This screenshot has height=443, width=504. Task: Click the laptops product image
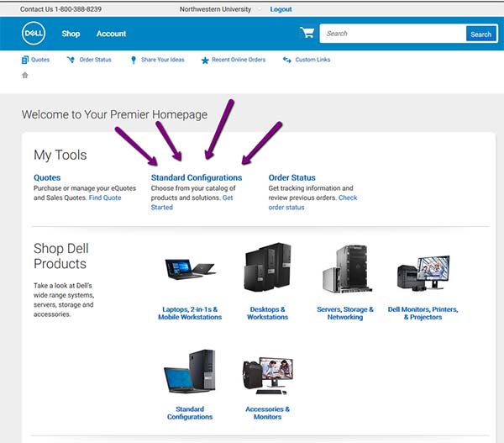[190, 269]
